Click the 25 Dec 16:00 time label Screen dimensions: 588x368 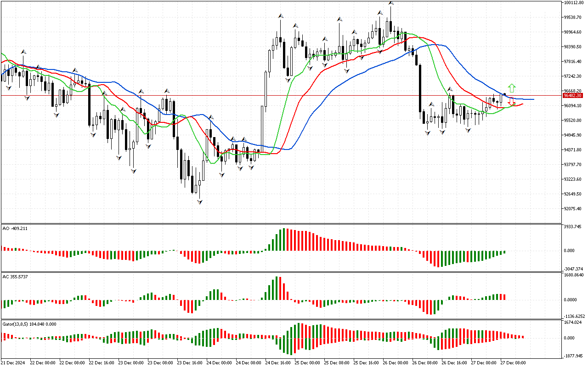point(366,363)
